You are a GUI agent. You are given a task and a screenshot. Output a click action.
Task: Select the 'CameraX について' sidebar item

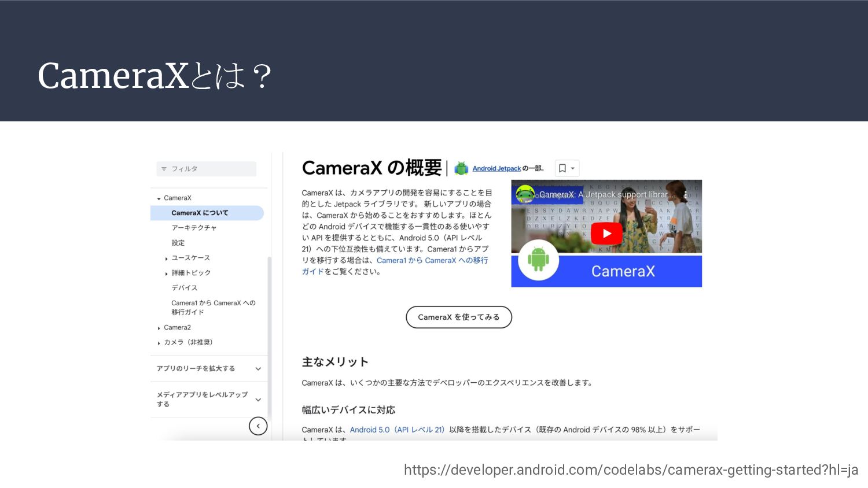[x=207, y=213]
